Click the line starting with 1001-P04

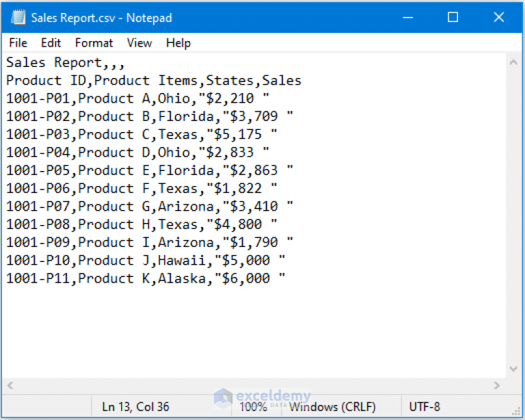tap(137, 153)
